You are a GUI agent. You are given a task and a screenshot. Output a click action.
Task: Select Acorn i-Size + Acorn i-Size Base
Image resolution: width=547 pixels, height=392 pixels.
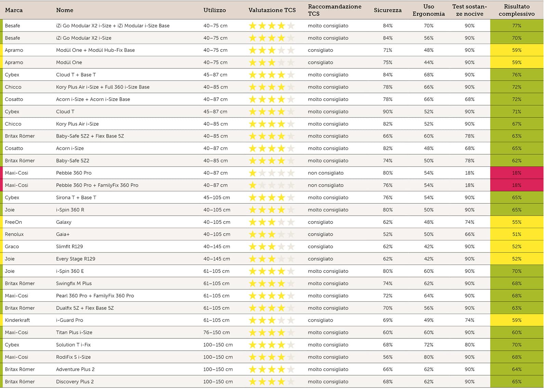pos(93,99)
